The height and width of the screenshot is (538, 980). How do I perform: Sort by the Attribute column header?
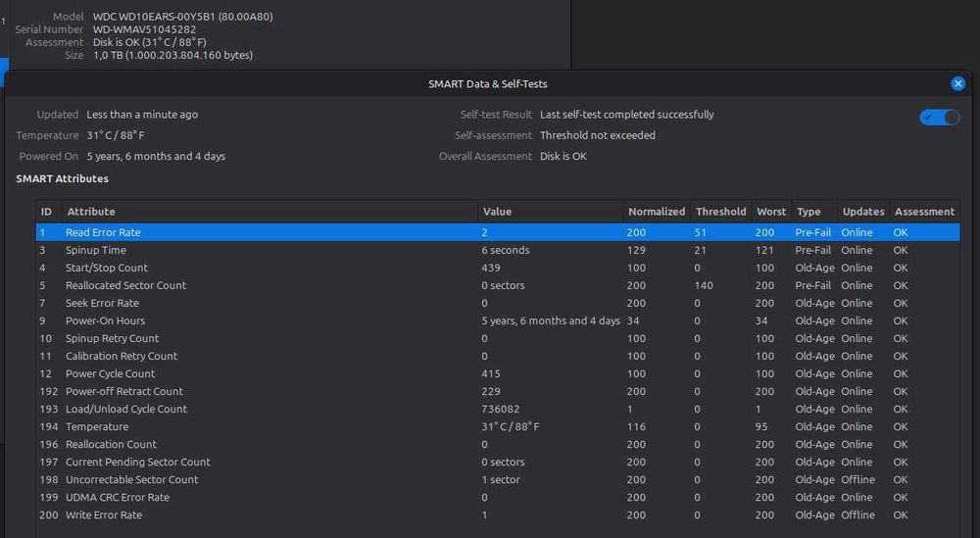[x=269, y=212]
